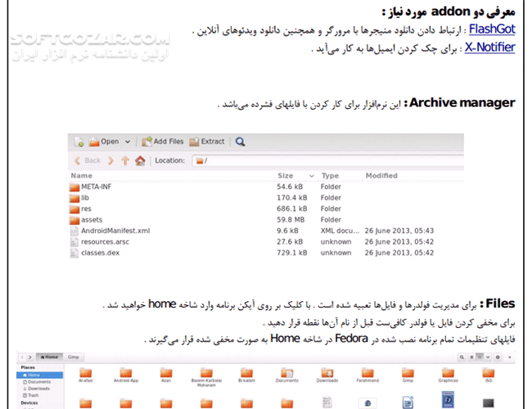Viewport: 532px width, 409px height.
Task: Click the forward arrow in Files window
Action: tap(29, 357)
